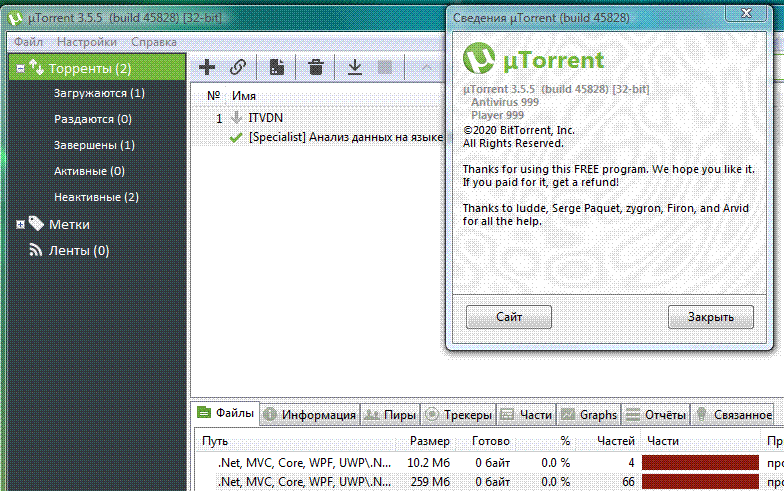This screenshot has width=784, height=491.
Task: Stop torrent square icon in toolbar
Action: [x=385, y=67]
